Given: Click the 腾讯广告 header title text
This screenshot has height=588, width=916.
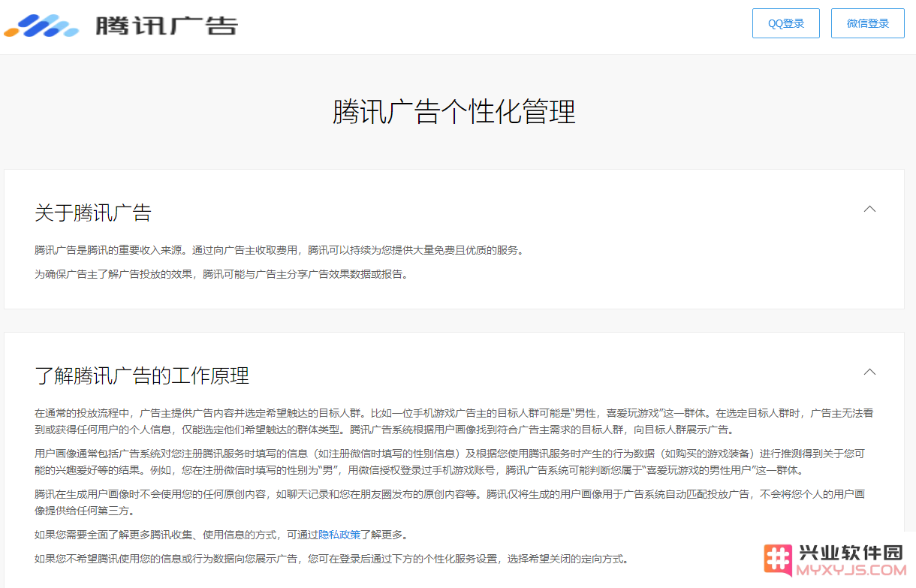Looking at the screenshot, I should pyautogui.click(x=167, y=26).
